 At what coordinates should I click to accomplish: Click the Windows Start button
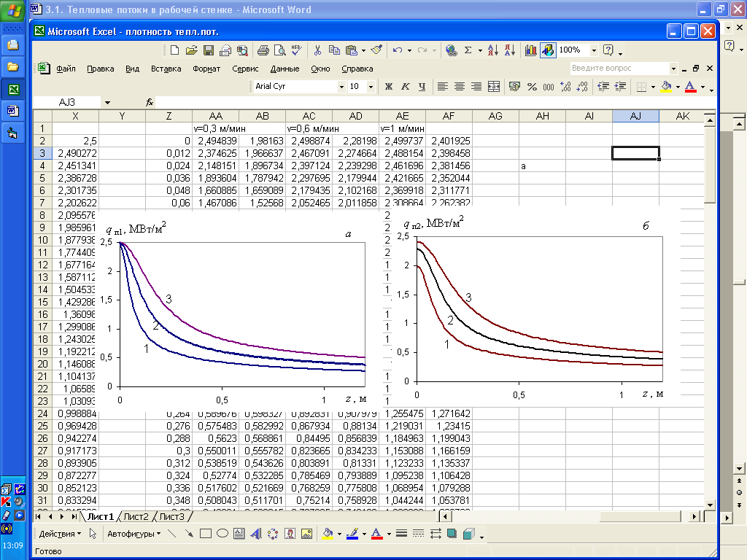click(x=13, y=10)
